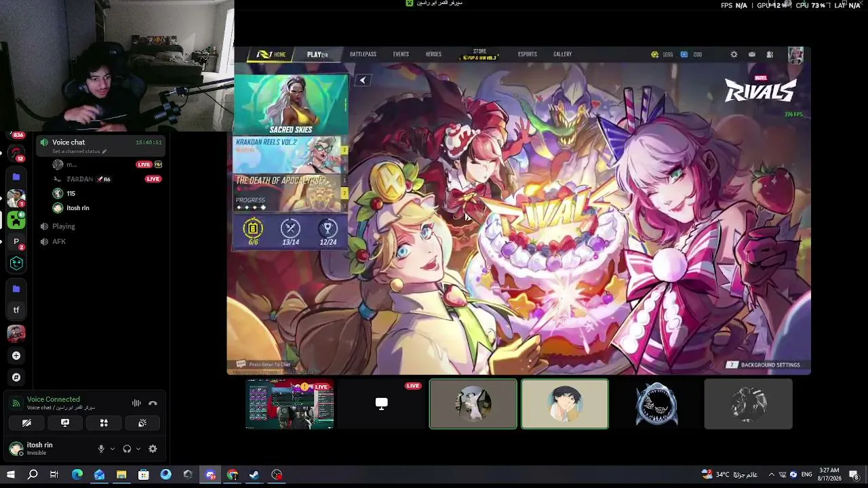Add a server with the plus icon
The image size is (868, 488).
(x=16, y=355)
